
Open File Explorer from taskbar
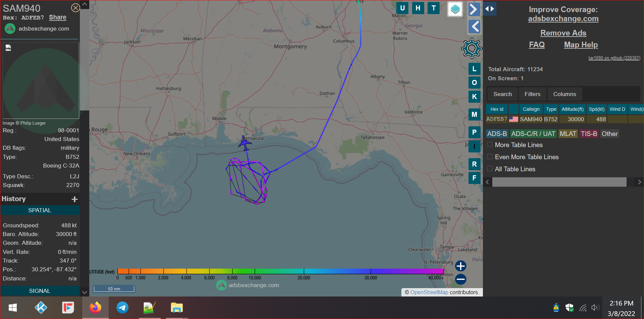coord(177,308)
